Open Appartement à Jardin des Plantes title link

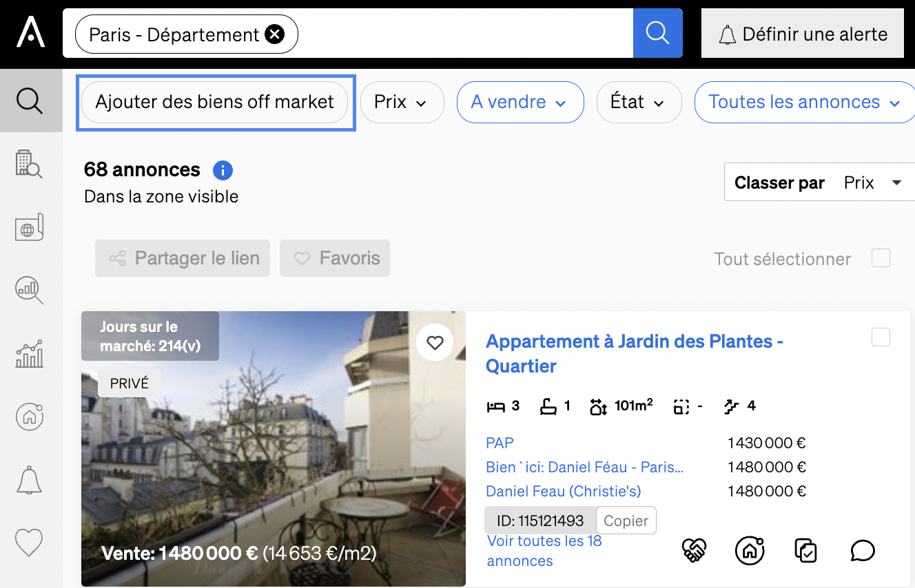(x=635, y=353)
